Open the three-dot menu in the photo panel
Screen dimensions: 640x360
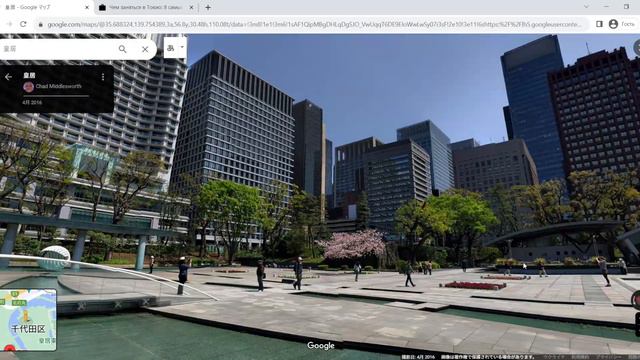point(103,77)
